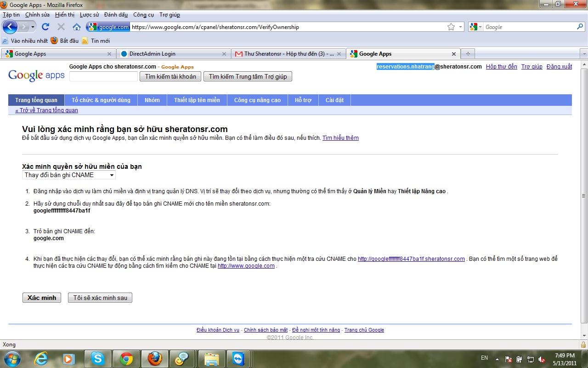Close the first Google Apps tab
Viewport: 588px width, 368px height.
click(109, 54)
